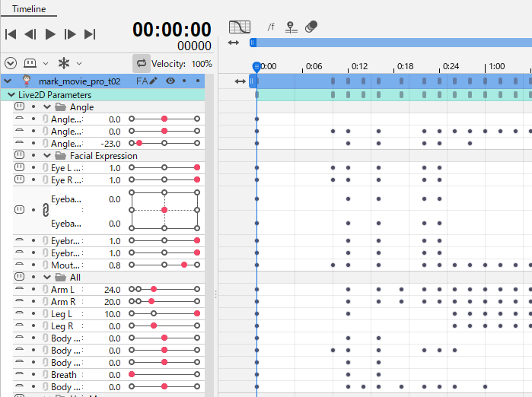The height and width of the screenshot is (397, 532).
Task: Open the Timeline tab
Action: [28, 9]
